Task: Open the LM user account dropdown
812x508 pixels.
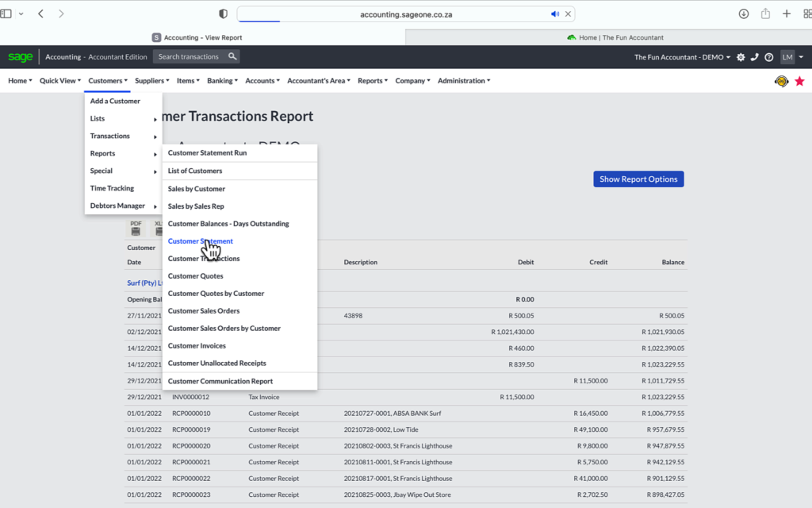Action: point(789,56)
